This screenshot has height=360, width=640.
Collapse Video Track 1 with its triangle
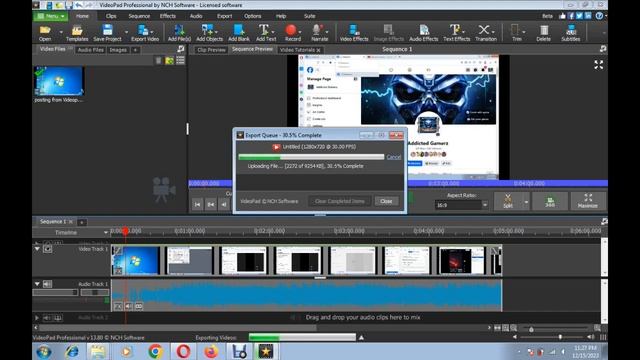tap(37, 248)
